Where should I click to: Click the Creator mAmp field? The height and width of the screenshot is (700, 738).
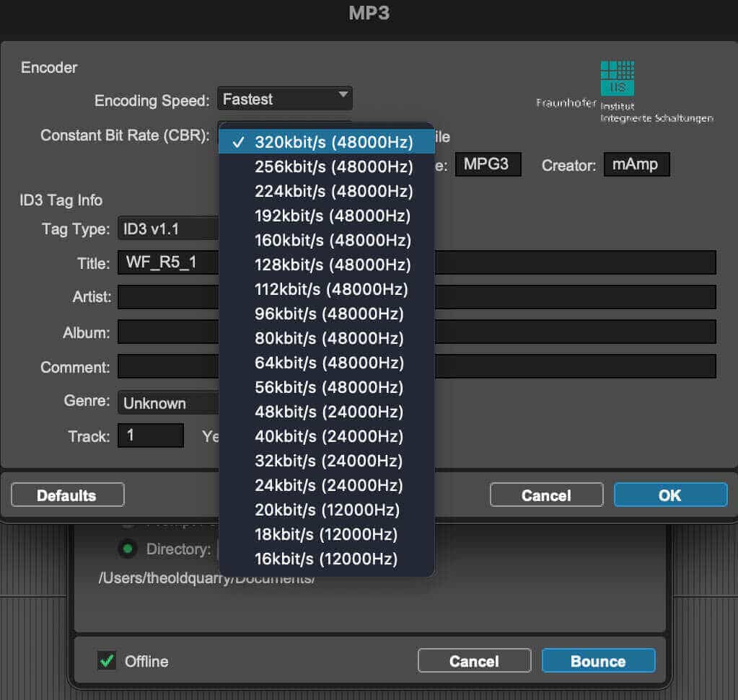(x=637, y=164)
